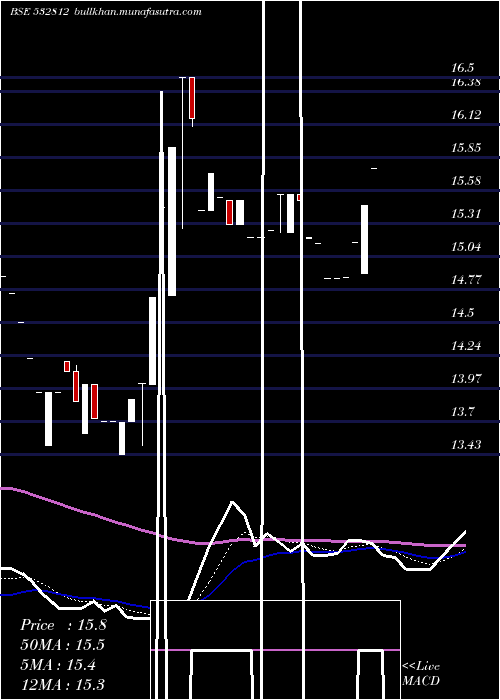Click the Price : 15.8 readout
Image resolution: width=500 pixels, height=700 pixels.
[x=63, y=625]
